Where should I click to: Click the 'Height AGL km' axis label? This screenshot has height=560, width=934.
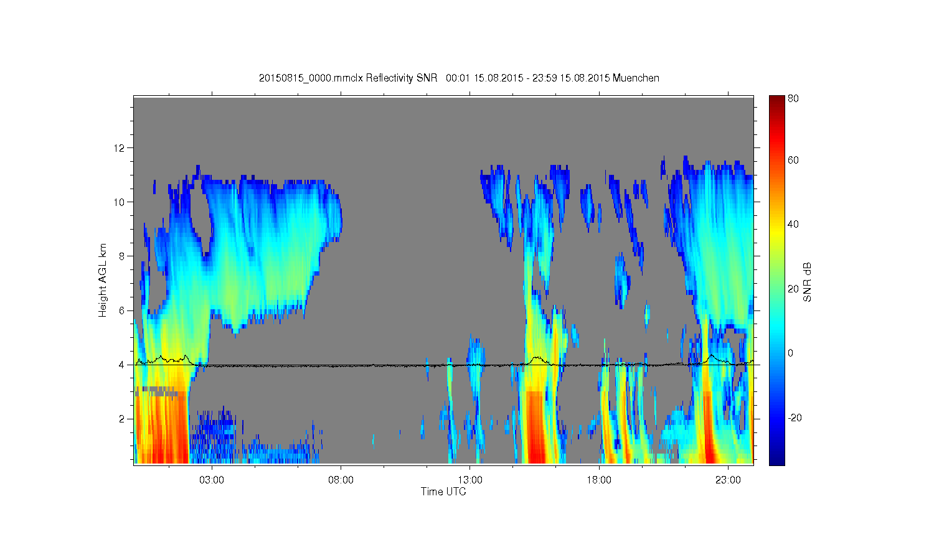103,280
